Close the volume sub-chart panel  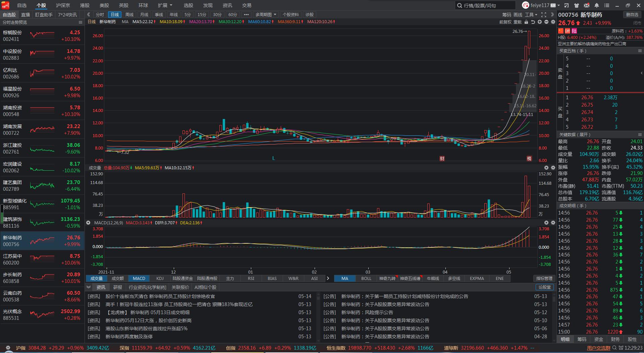tap(546, 168)
